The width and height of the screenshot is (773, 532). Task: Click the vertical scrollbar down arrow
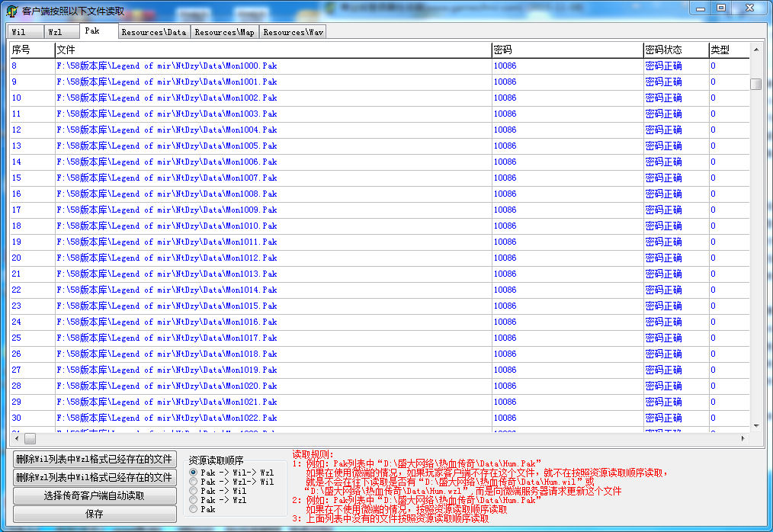(x=756, y=426)
